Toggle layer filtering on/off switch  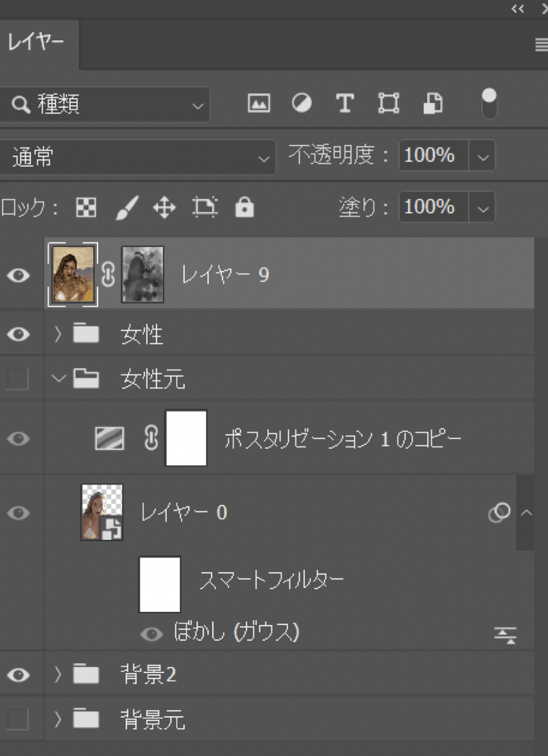click(x=489, y=103)
